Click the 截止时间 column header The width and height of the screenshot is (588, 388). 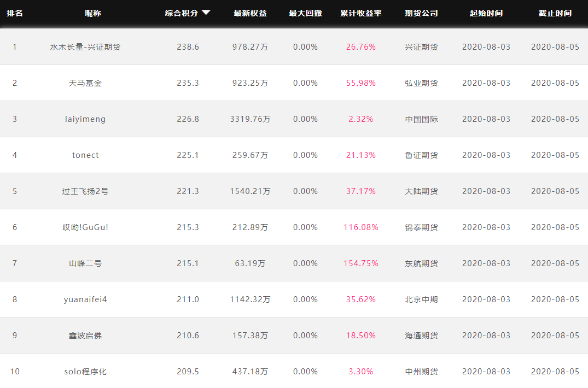555,13
